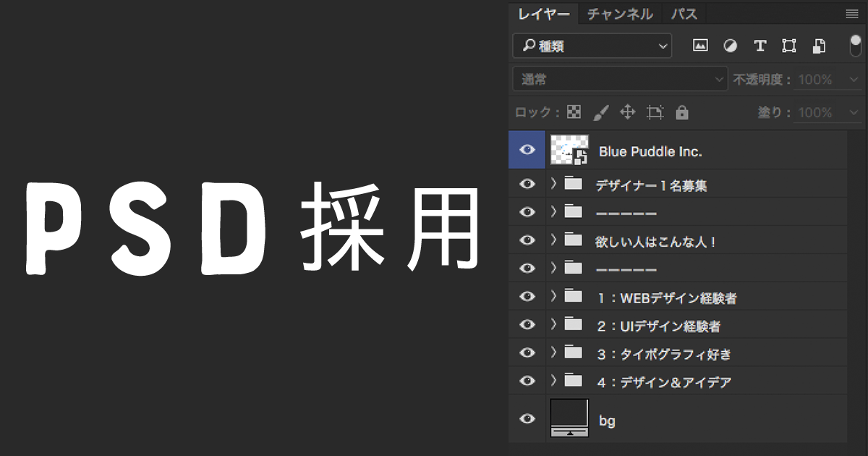The height and width of the screenshot is (456, 868).
Task: Apply full lock with the padlock icon
Action: (x=681, y=112)
